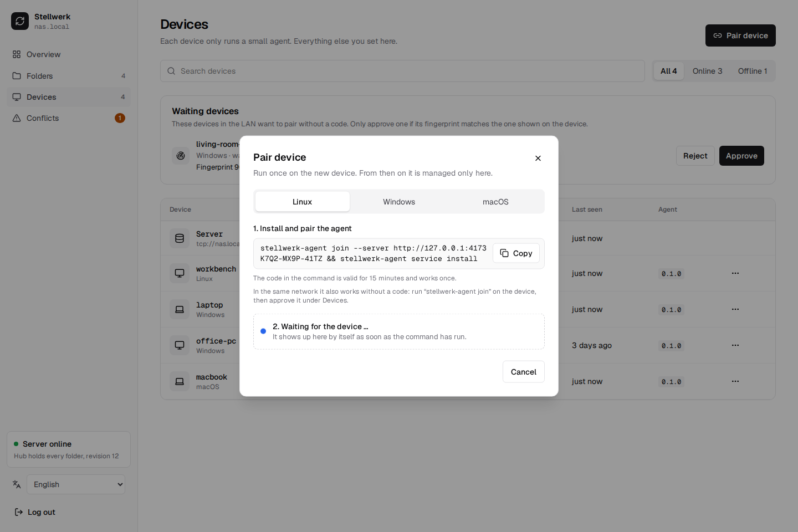Open Devices in the sidebar

tap(69, 97)
